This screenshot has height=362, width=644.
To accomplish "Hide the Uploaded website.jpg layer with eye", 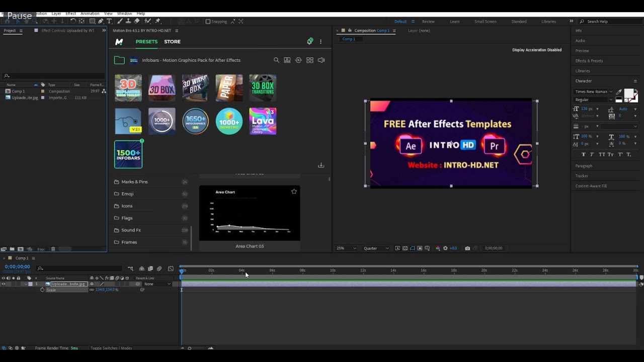I will (4, 284).
